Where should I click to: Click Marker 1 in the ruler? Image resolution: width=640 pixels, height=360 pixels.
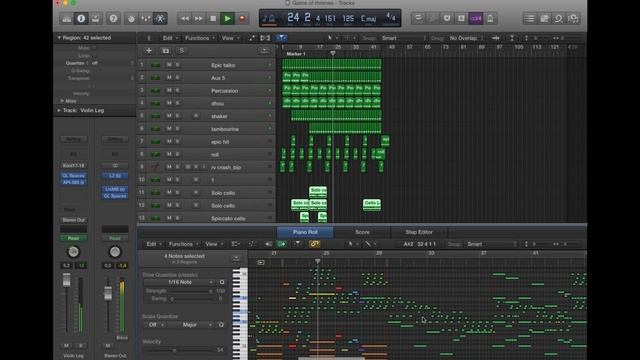click(x=296, y=54)
